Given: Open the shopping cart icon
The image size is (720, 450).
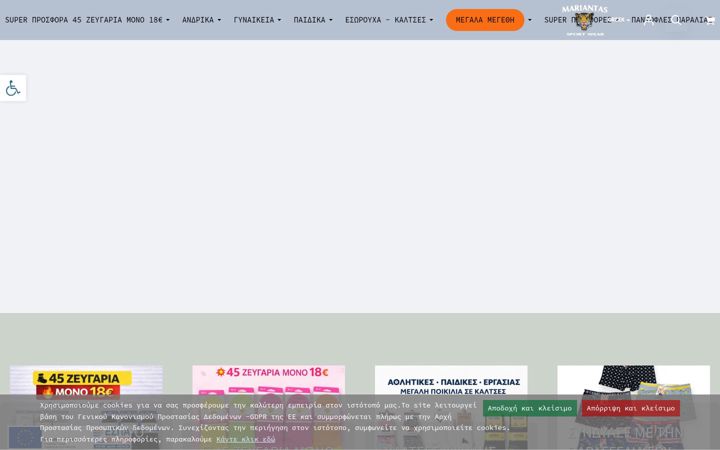Looking at the screenshot, I should tap(710, 20).
